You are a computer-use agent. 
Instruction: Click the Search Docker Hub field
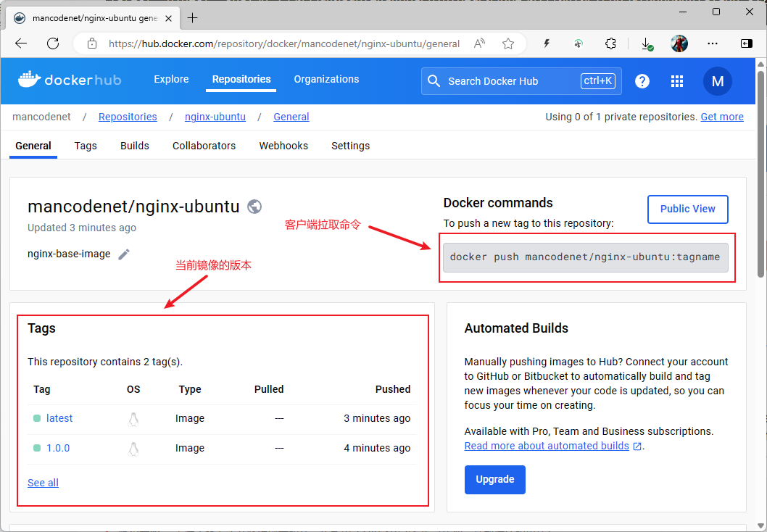point(507,81)
